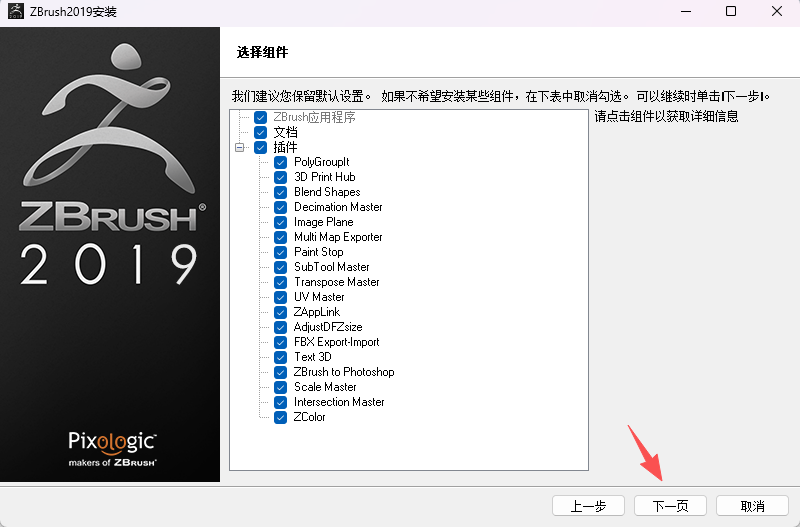
Task: Continue with the 下一页 button
Action: point(670,506)
